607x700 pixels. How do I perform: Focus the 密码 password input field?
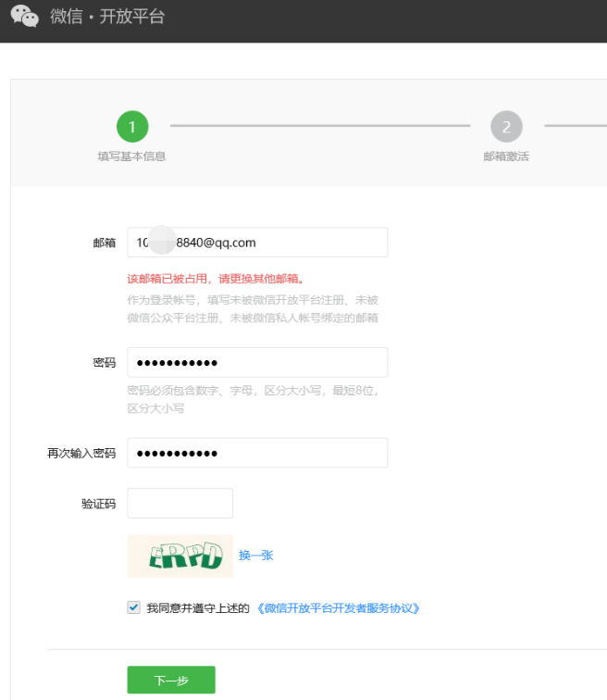(x=257, y=363)
